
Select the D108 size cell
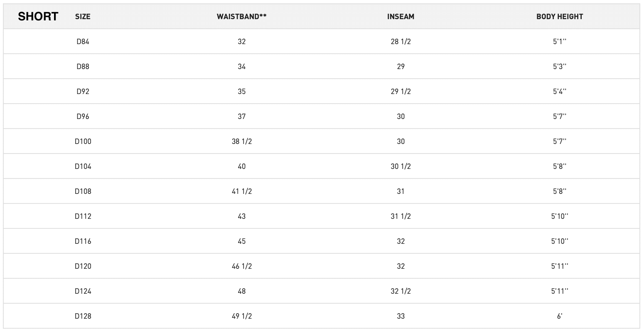(x=83, y=191)
